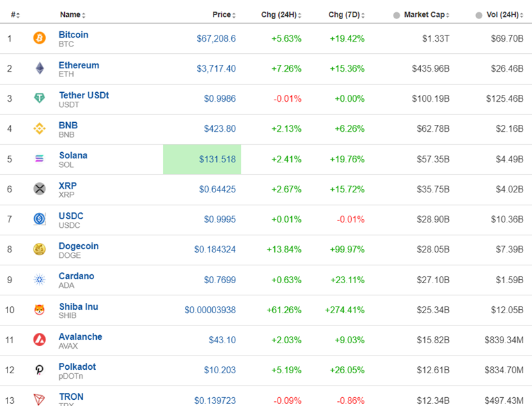Viewport: 532px width, 406px height.
Task: Open the Cardano link
Action: point(76,276)
